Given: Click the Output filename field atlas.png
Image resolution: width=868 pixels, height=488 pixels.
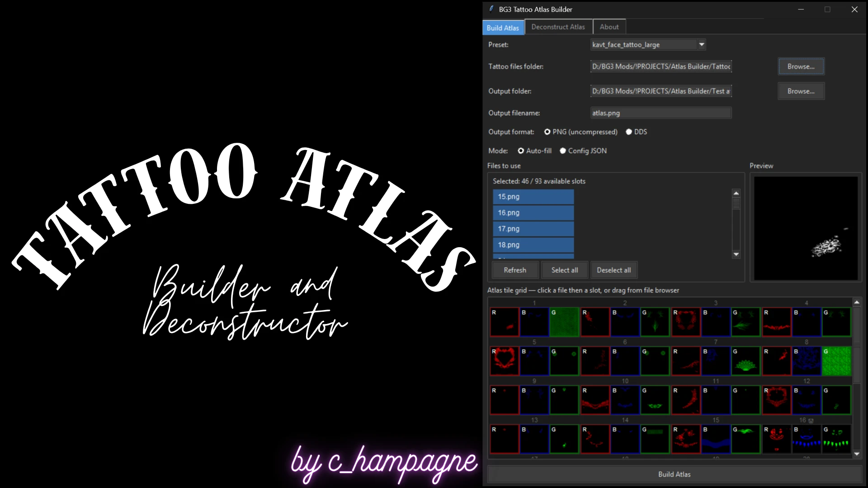Looking at the screenshot, I should (661, 113).
